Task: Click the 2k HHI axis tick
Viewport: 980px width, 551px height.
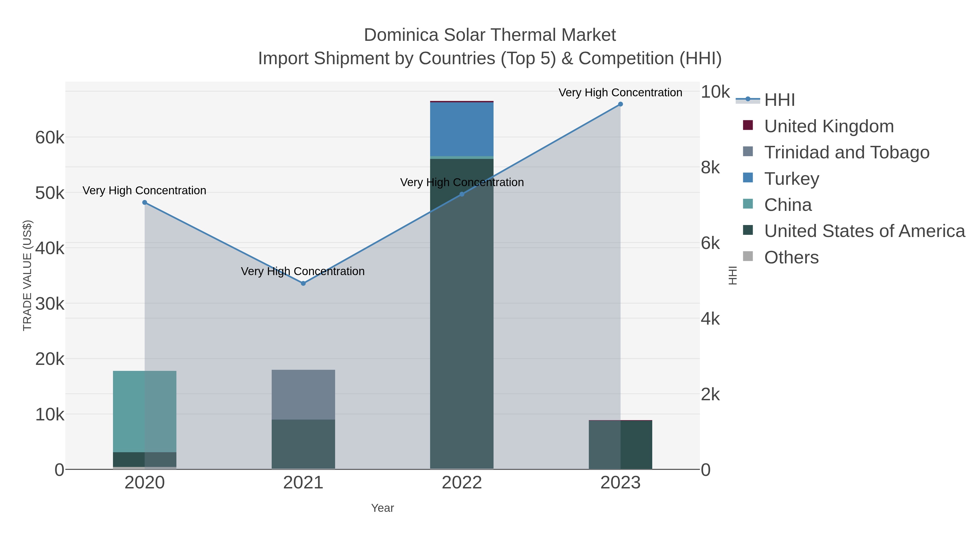Action: click(710, 394)
